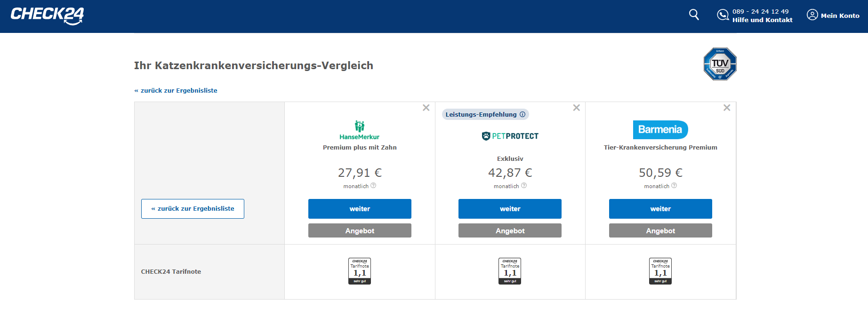Open Mein Konto menu
The image size is (868, 309).
840,16
